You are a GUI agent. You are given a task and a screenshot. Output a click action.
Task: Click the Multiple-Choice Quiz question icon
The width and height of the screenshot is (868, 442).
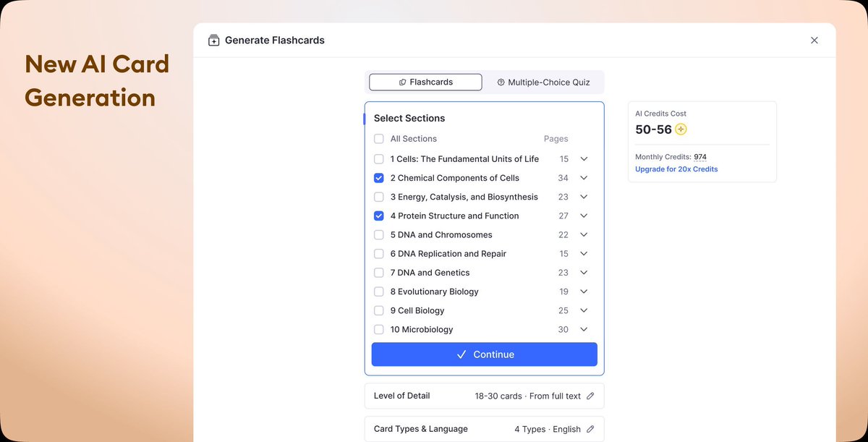tap(501, 82)
